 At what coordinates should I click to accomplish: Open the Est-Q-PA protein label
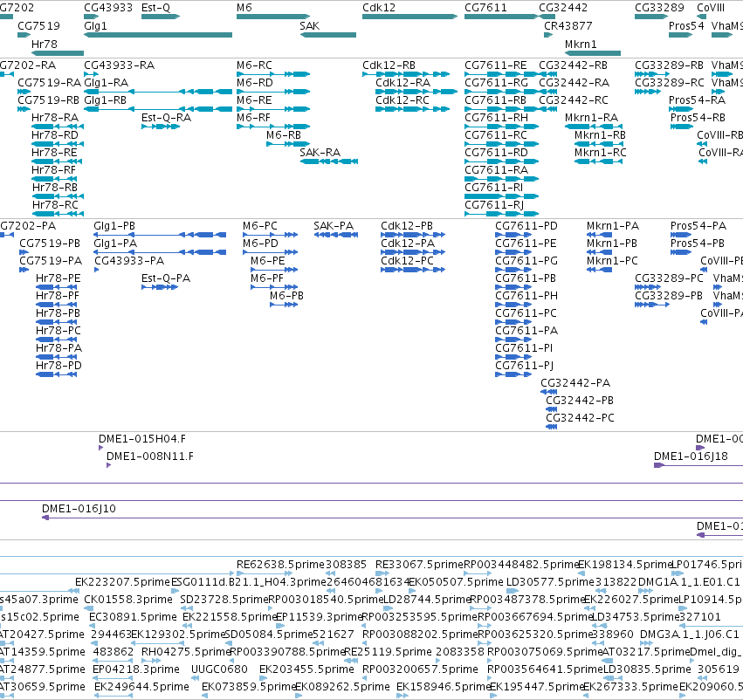166,278
